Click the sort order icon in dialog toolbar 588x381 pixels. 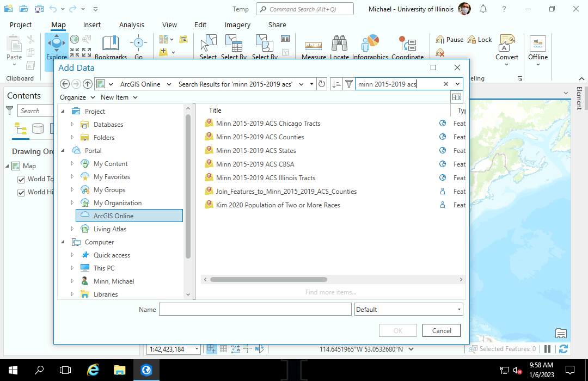point(336,84)
